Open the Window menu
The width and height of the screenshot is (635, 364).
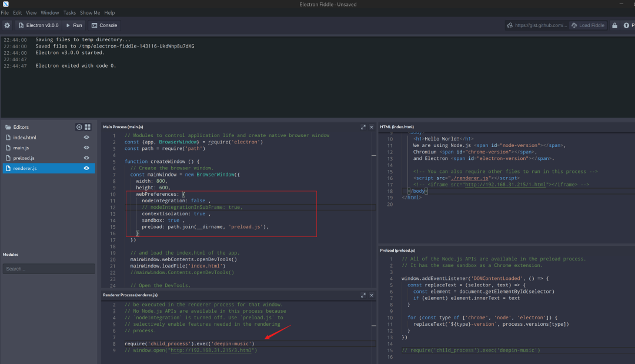50,12
